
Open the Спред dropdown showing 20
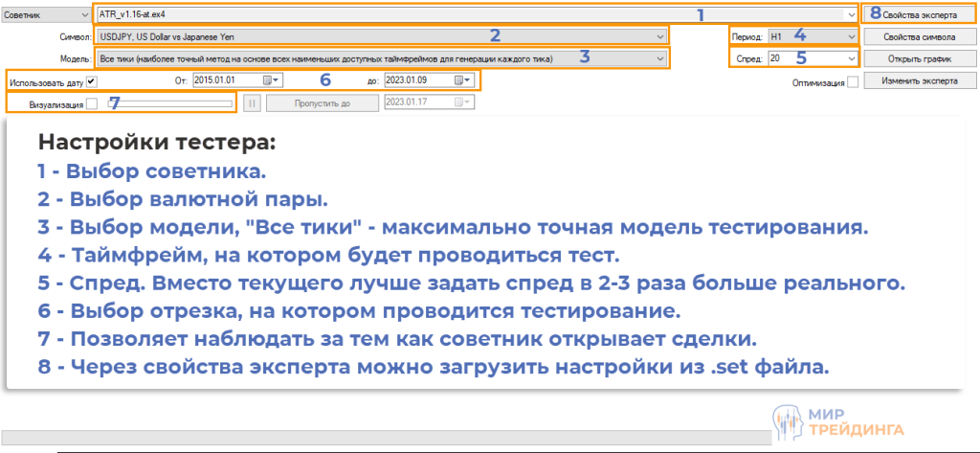pyautogui.click(x=851, y=58)
